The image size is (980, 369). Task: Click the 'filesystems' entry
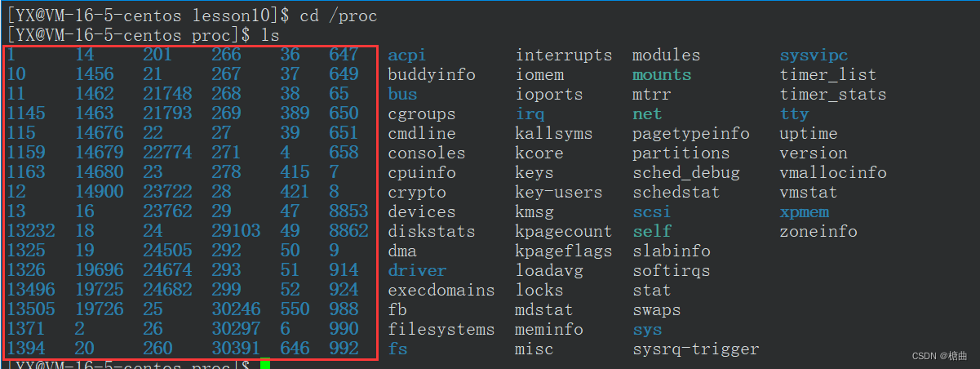coord(441,330)
